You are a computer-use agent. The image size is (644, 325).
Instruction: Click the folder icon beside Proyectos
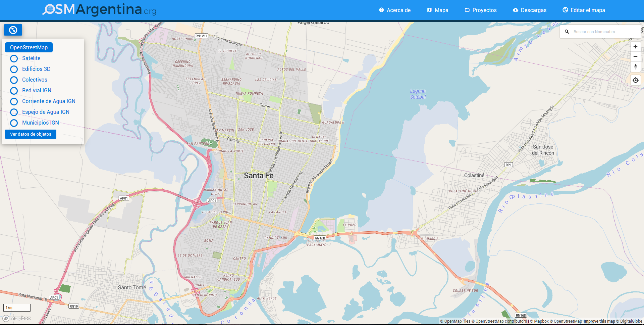tap(467, 10)
